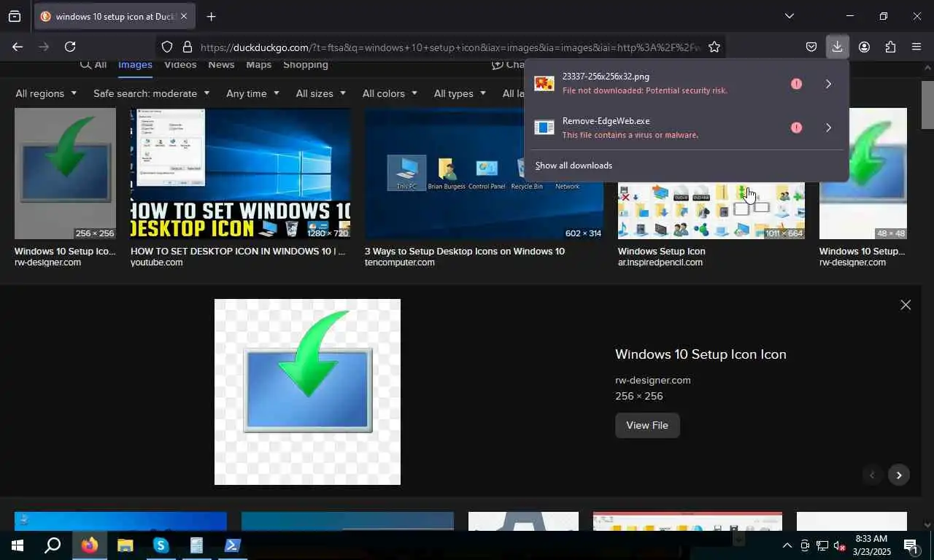Click the View File button
The height and width of the screenshot is (560, 934).
click(647, 425)
